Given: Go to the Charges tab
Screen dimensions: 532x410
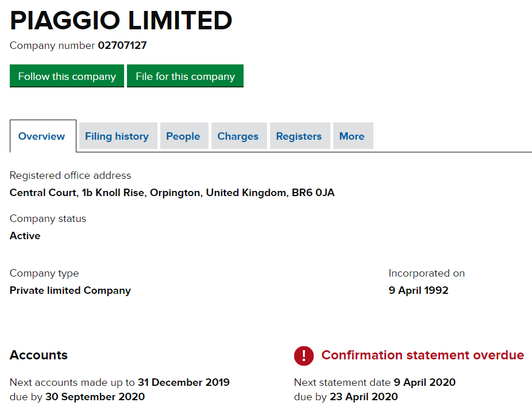Looking at the screenshot, I should pyautogui.click(x=238, y=136).
